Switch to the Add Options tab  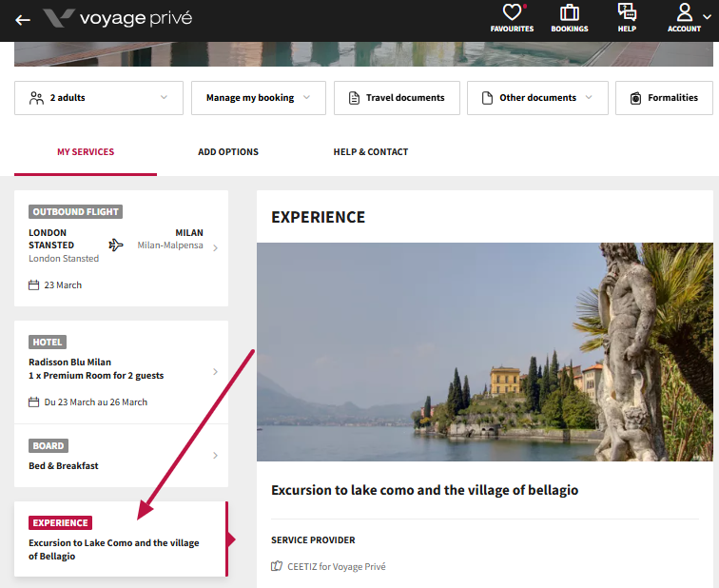point(228,152)
